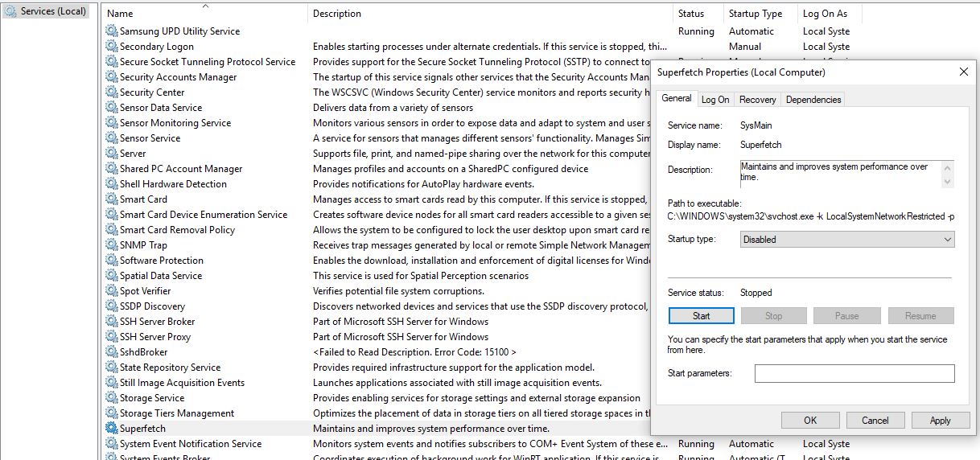
Task: Switch to the Log On tab
Action: [714, 100]
